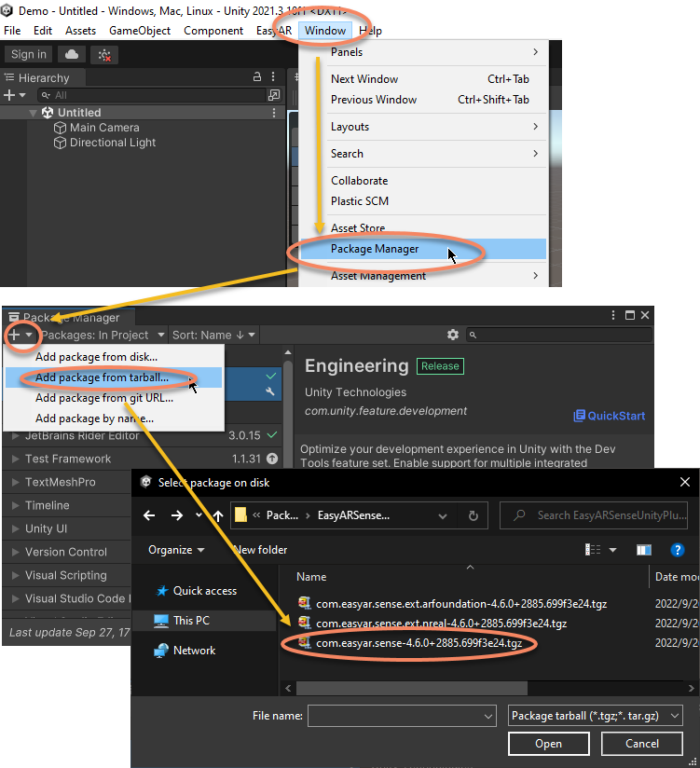Expand the Search submenu
The width and height of the screenshot is (700, 768).
423,154
